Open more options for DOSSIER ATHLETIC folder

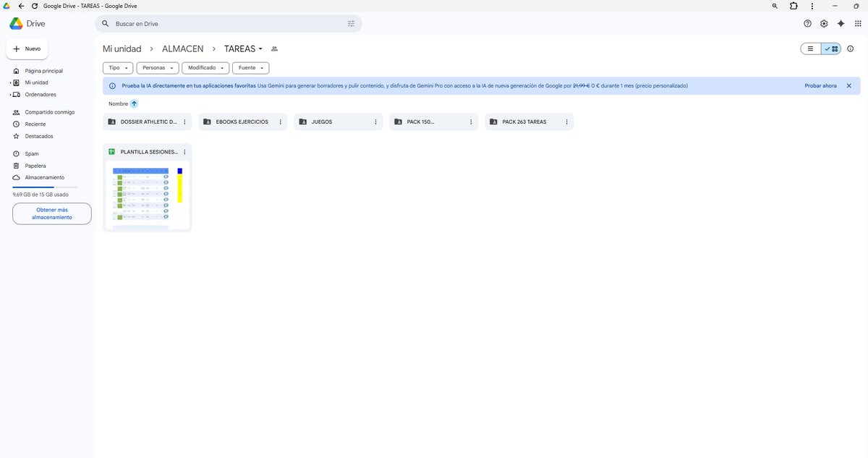[x=184, y=122]
